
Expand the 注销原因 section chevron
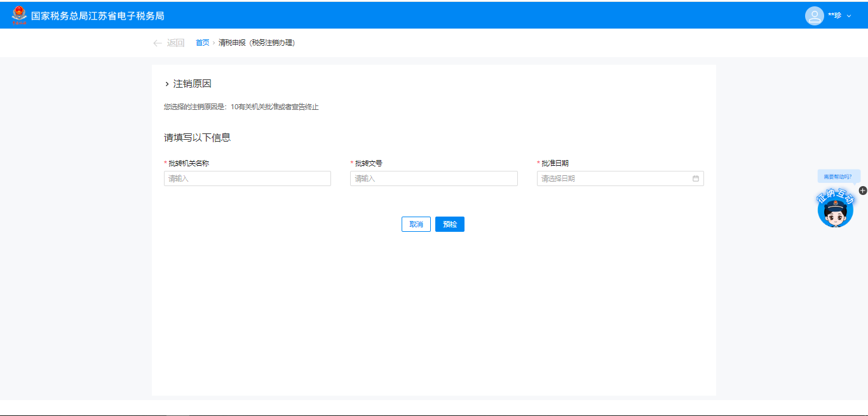click(x=167, y=84)
